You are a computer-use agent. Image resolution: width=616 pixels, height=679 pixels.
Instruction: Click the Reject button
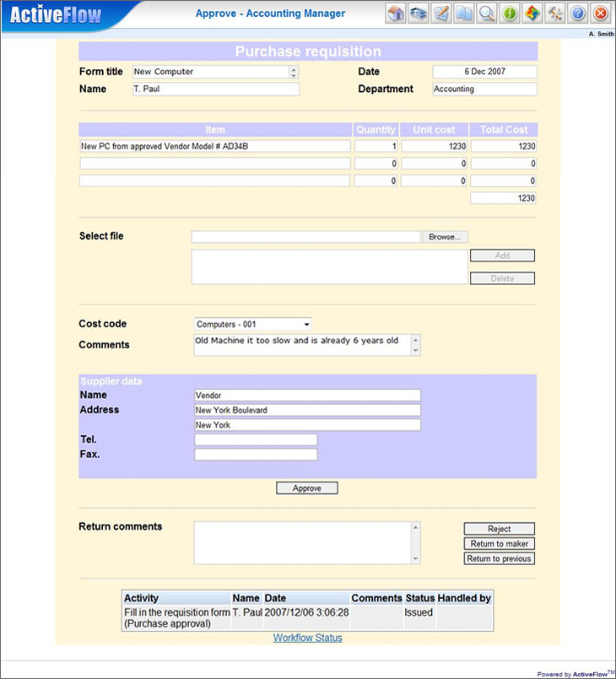(500, 529)
